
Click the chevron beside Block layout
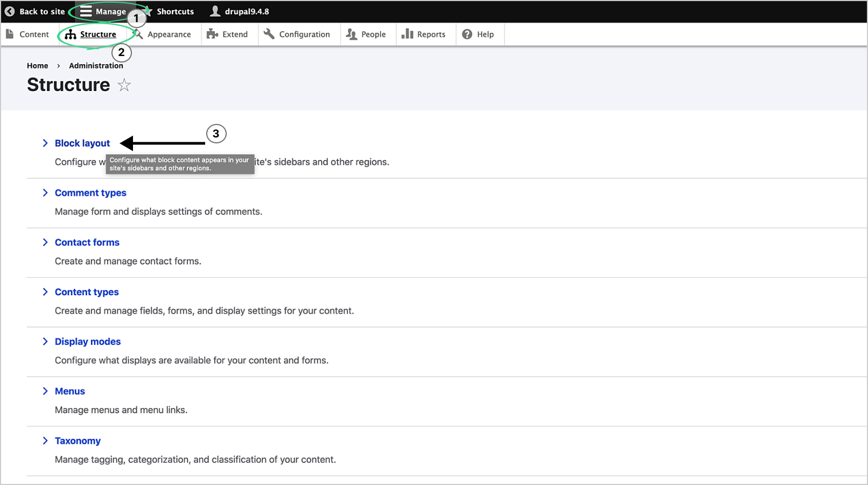pos(45,143)
